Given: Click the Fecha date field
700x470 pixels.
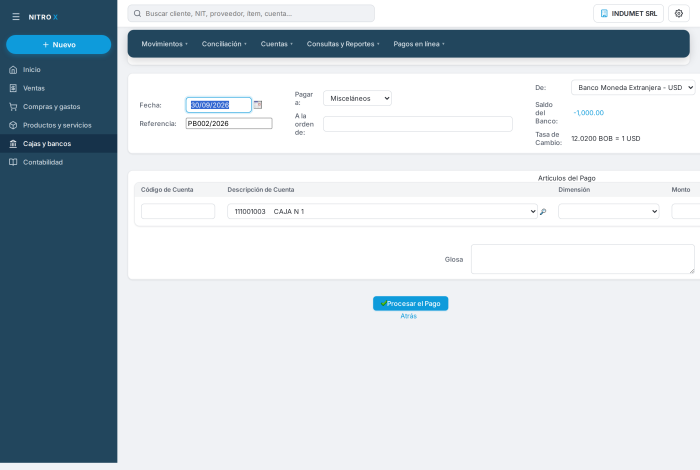Looking at the screenshot, I should [218, 105].
